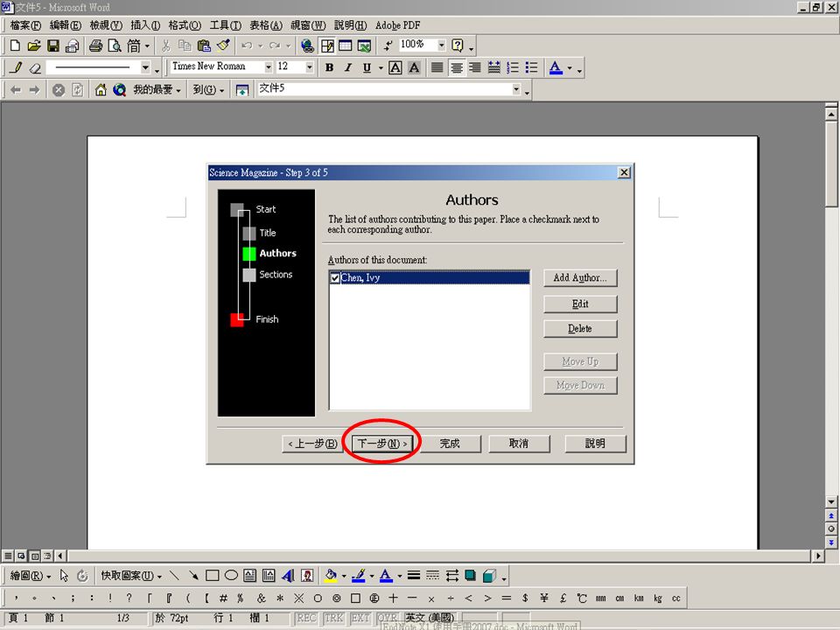Expand the 100% zoom dropdown
This screenshot has width=840, height=630.
[x=441, y=45]
